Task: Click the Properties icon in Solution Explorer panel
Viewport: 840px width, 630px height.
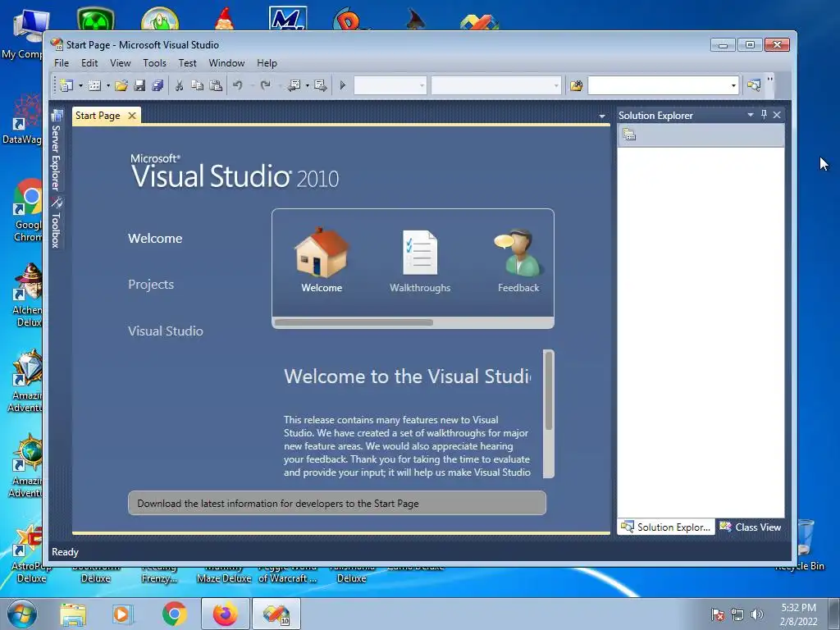Action: [629, 135]
